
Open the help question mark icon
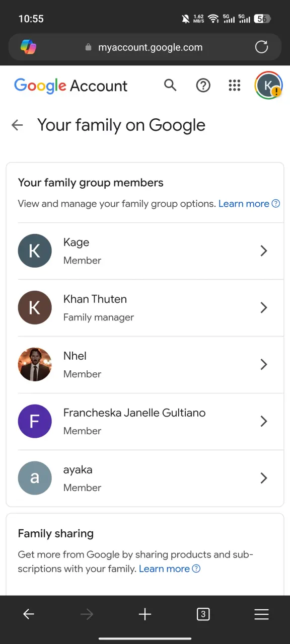point(203,86)
